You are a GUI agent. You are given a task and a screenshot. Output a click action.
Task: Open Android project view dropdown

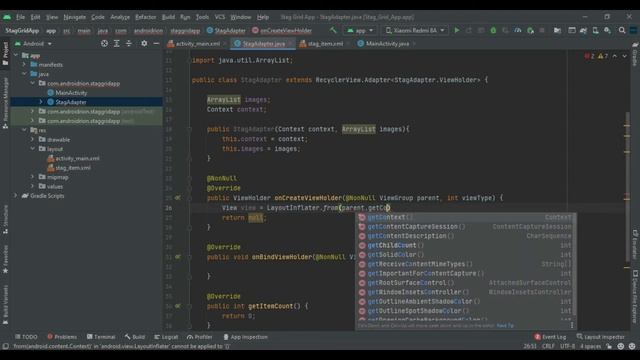[x=34, y=43]
